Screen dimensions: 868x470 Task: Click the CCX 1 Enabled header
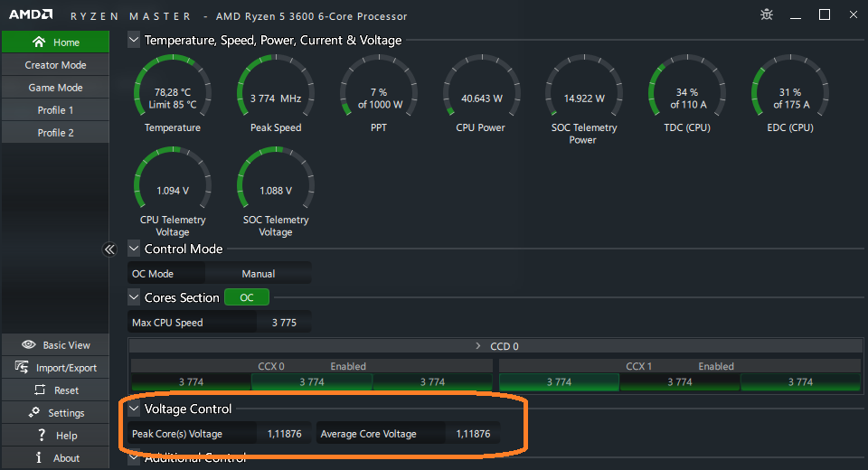tap(680, 366)
